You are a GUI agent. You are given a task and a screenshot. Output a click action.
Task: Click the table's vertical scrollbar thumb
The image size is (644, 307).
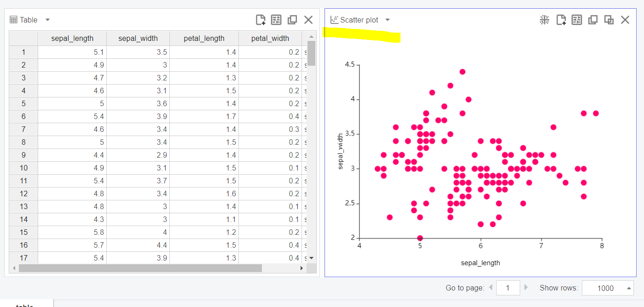point(311,53)
